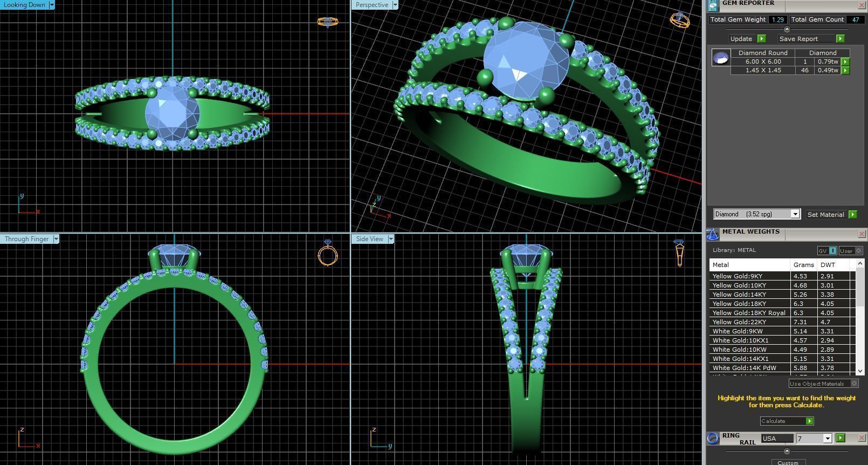Click the 6.00 X 6.00 gem size cell
This screenshot has width=868, height=465.
(x=763, y=61)
